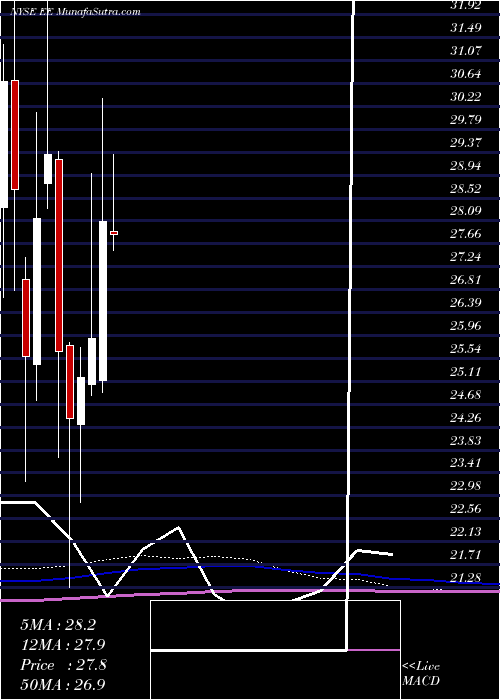The height and width of the screenshot is (700, 500).
Task: Select the 25.11 price axis label
Action: 467,371
